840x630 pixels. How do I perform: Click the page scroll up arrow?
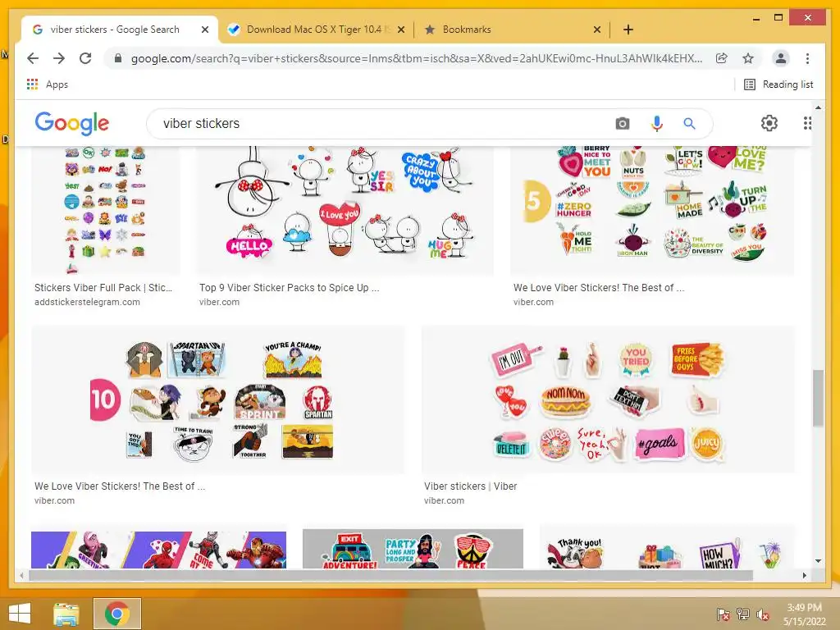[x=818, y=107]
